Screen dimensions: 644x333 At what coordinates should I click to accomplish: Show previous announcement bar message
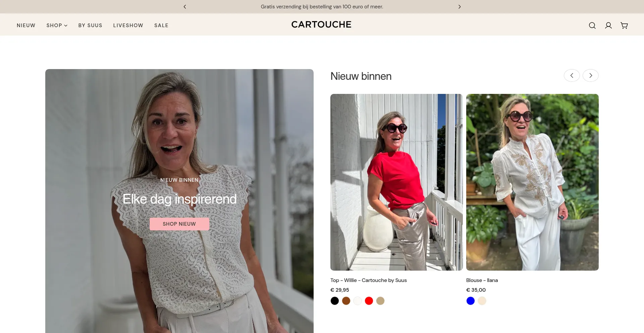[185, 7]
